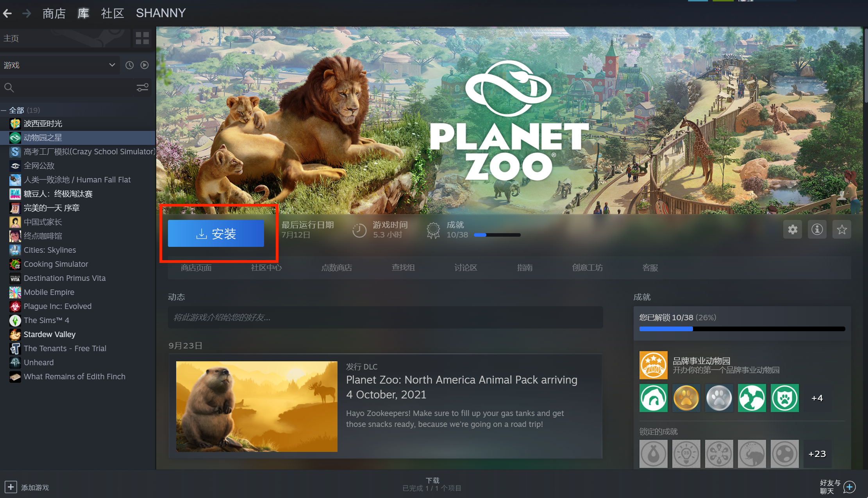868x498 pixels.
Task: Open 创意工坊 tab
Action: click(x=588, y=268)
